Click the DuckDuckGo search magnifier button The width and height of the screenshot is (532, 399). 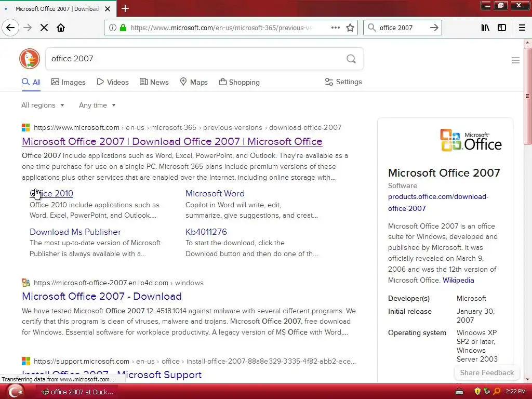(351, 59)
